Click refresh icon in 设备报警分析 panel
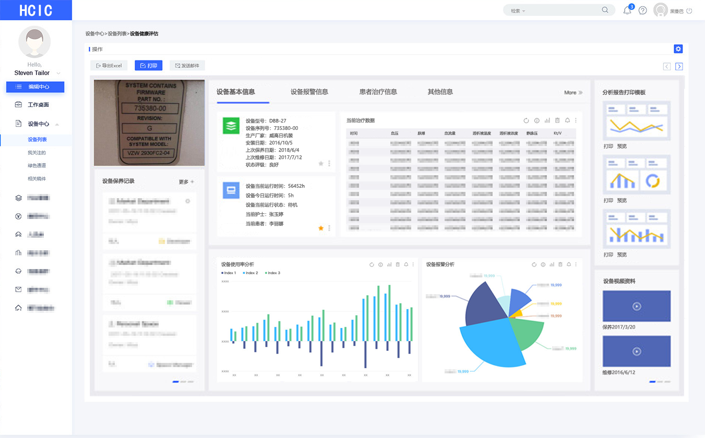 tap(532, 265)
